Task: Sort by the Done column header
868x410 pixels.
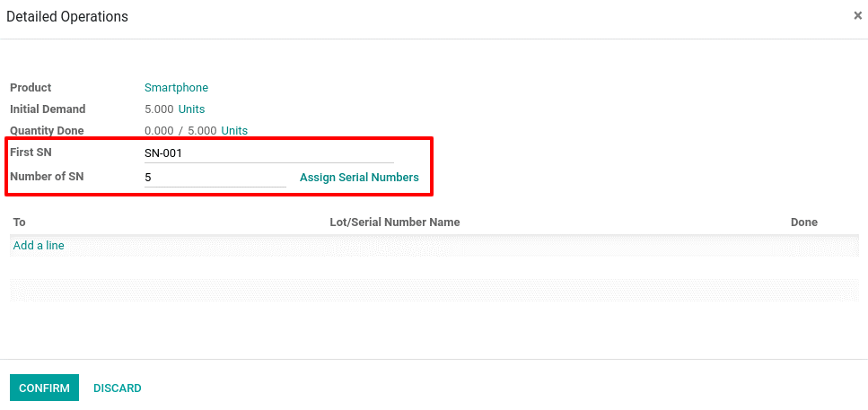Action: point(803,222)
